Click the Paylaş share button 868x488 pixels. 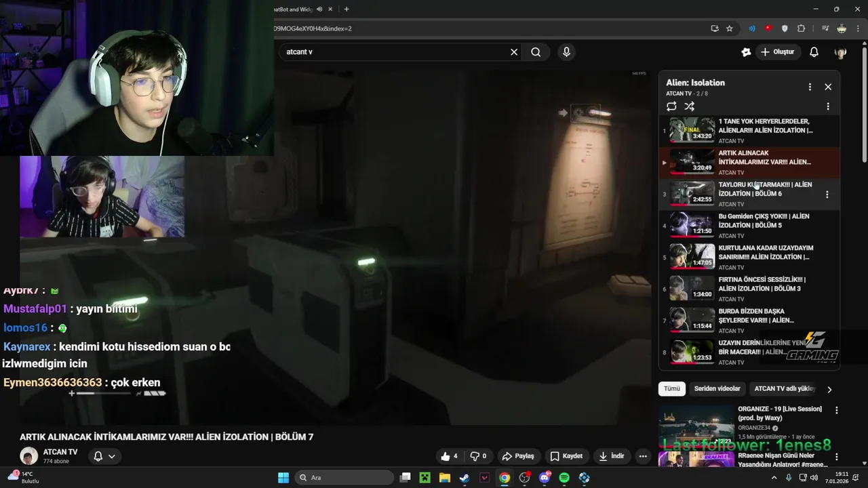pyautogui.click(x=518, y=456)
